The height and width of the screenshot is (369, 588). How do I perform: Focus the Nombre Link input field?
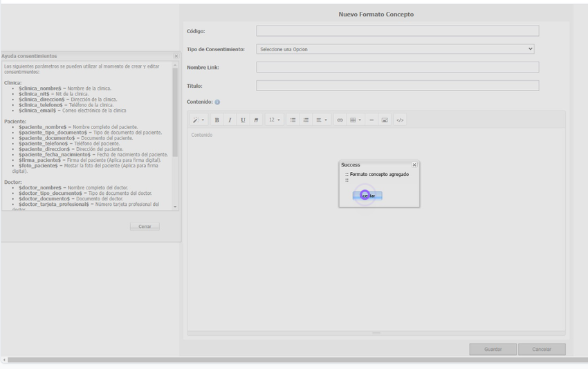398,67
